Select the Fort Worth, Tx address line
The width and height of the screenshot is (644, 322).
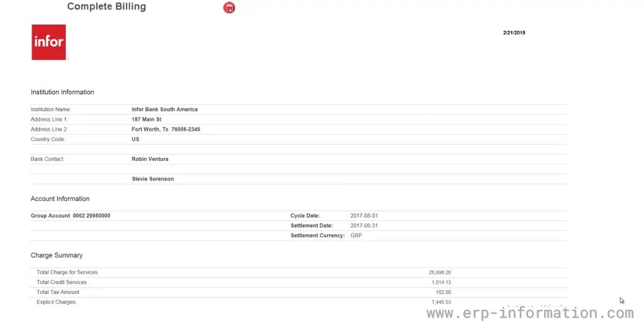[x=166, y=129]
